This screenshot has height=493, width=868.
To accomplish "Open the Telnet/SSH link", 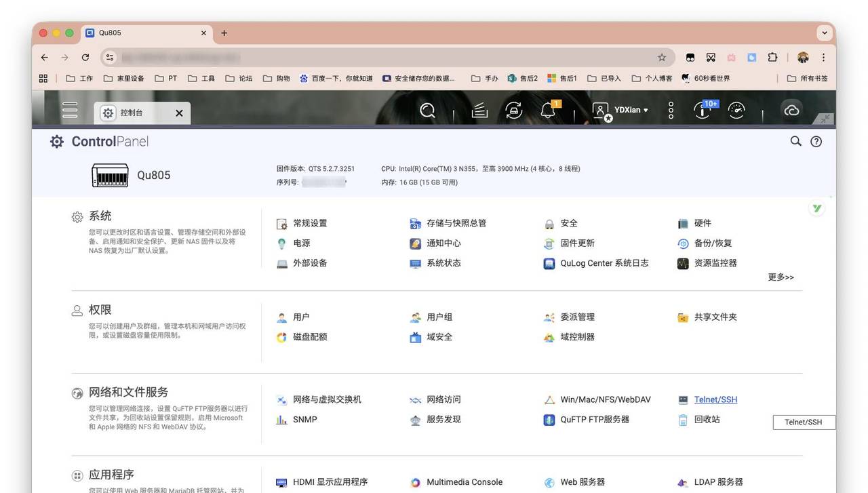I will 715,399.
